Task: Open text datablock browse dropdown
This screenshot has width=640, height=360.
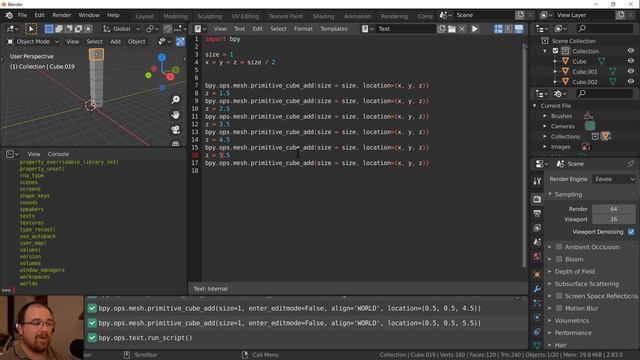Action: (x=367, y=29)
